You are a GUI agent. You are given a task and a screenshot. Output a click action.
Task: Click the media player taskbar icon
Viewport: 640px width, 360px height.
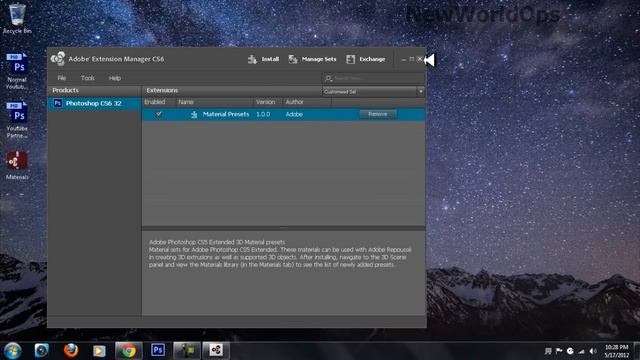99,351
